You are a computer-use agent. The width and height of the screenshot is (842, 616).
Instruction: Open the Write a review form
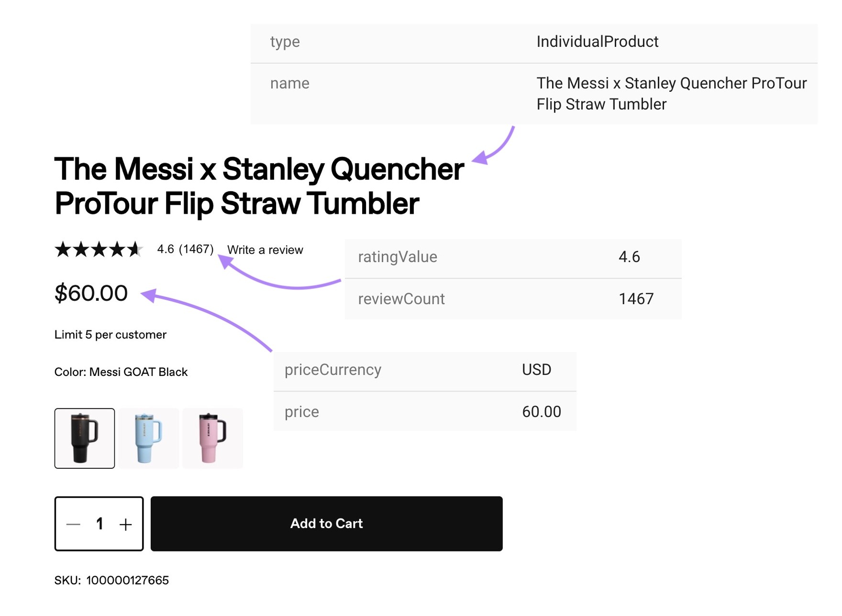click(265, 249)
